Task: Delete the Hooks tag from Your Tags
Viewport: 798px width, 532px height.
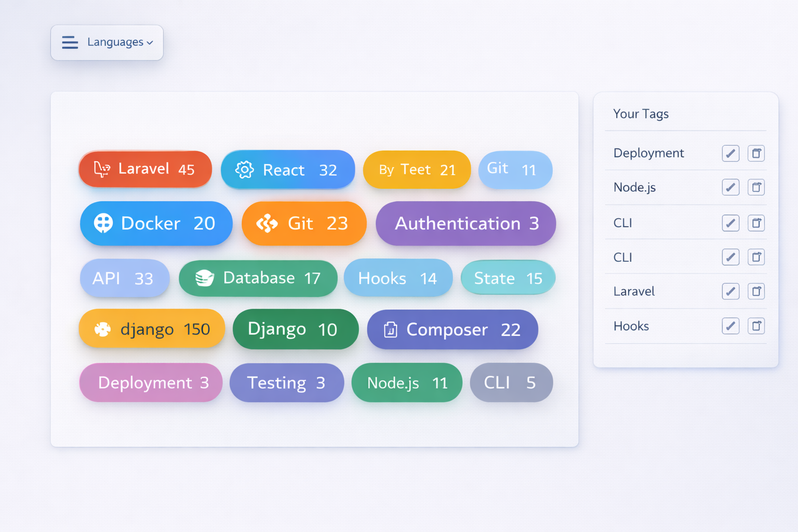Action: (756, 326)
